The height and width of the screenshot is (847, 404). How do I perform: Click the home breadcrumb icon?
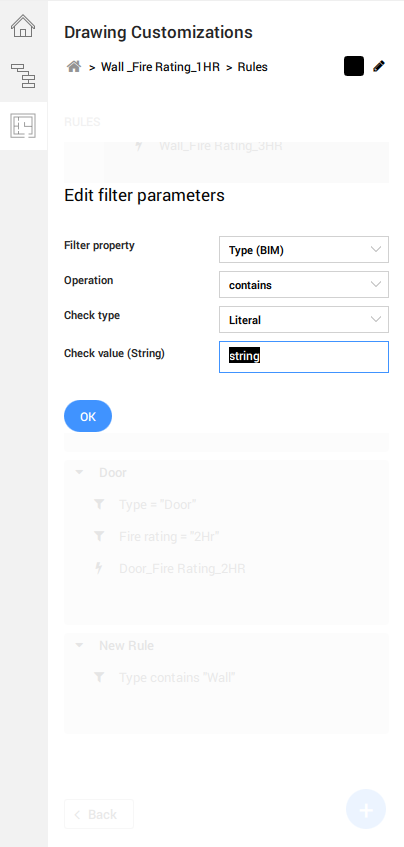click(x=74, y=67)
